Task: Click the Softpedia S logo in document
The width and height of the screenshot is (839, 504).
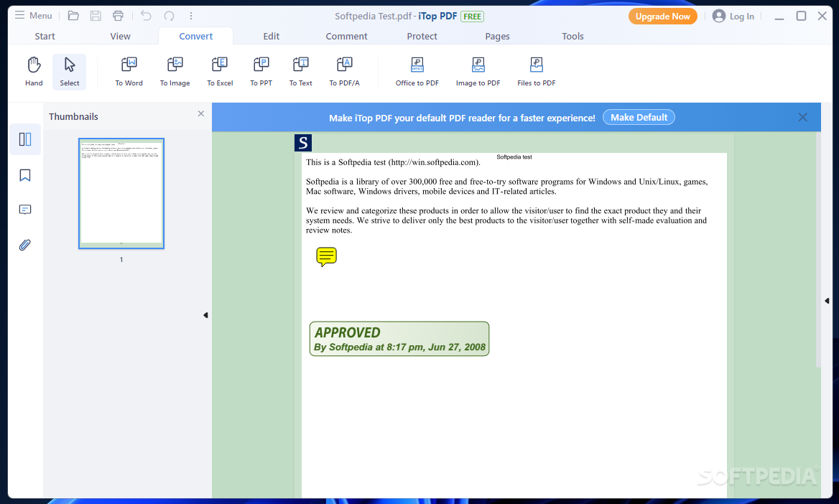Action: pyautogui.click(x=303, y=143)
